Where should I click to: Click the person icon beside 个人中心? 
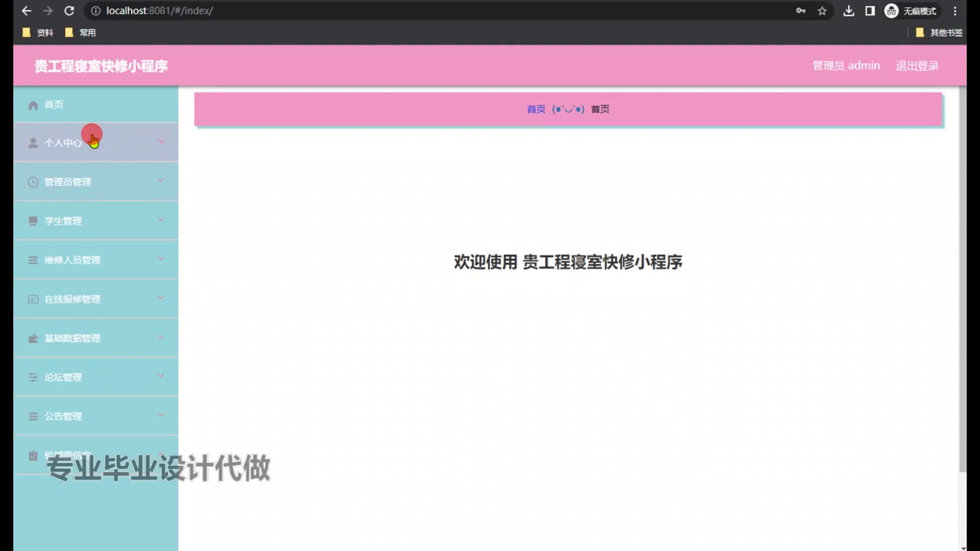33,143
